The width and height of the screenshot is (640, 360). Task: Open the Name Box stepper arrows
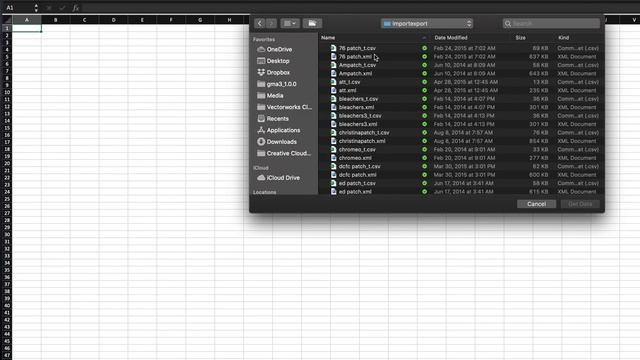click(x=36, y=8)
